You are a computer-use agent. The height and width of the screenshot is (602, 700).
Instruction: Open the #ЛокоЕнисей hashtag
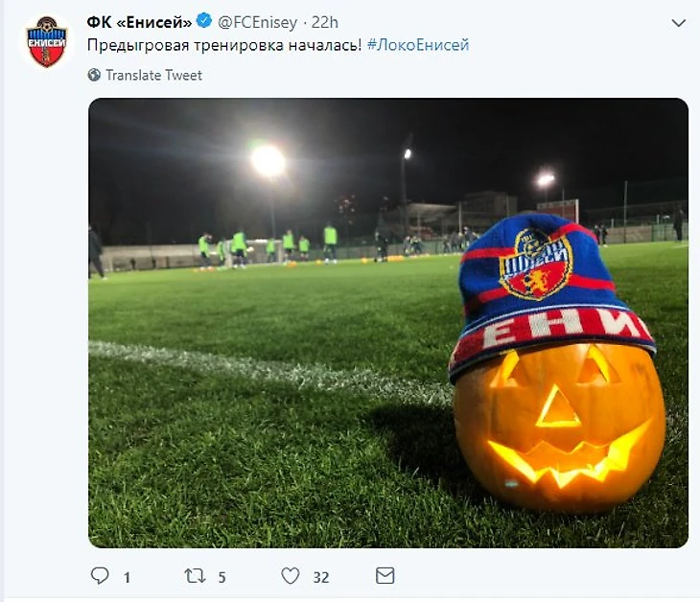418,45
